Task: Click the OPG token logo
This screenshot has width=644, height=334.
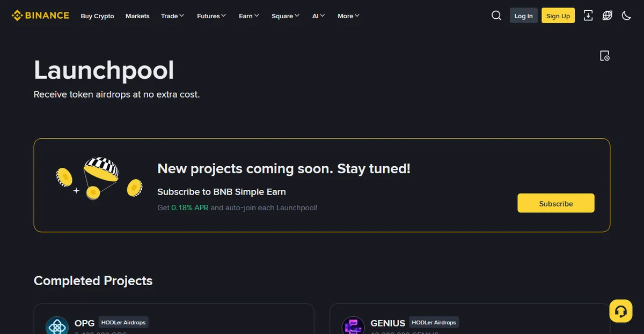Action: pyautogui.click(x=57, y=325)
